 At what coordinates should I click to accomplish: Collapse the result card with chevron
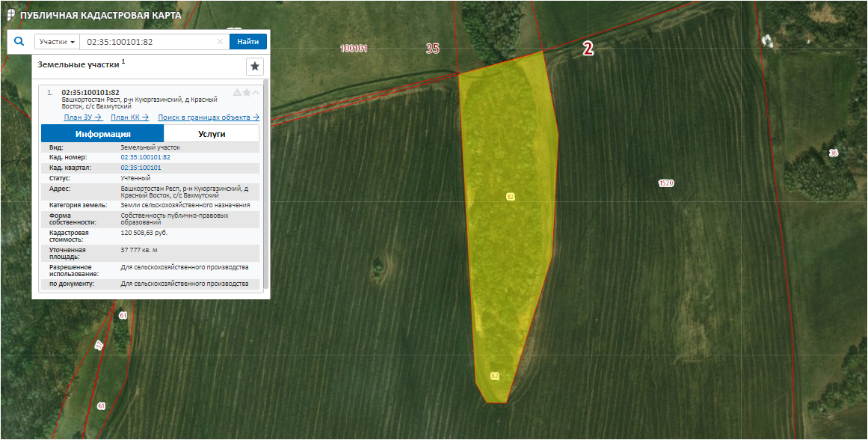pyautogui.click(x=256, y=93)
